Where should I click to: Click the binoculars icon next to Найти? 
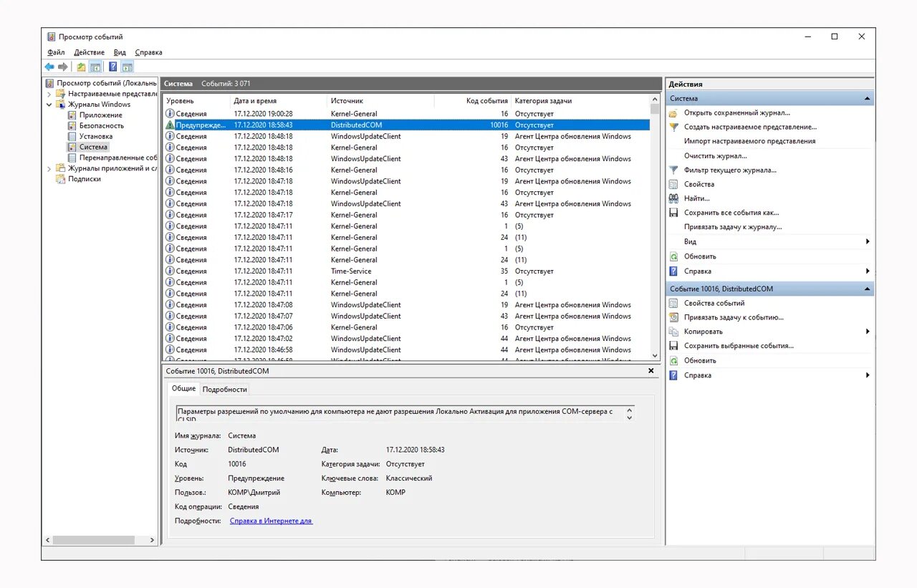673,198
